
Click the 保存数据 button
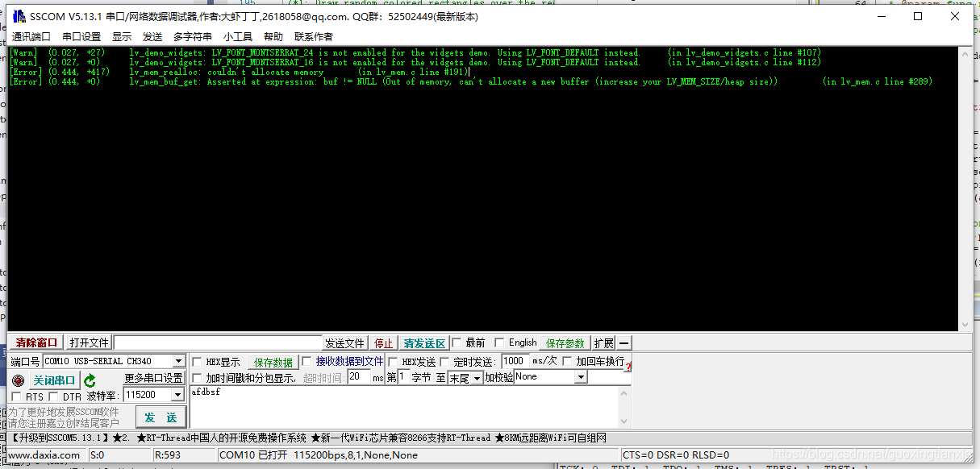tap(273, 363)
